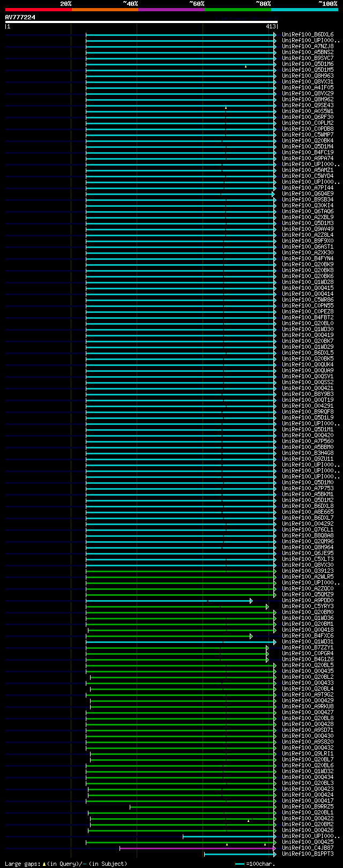
Task: Click UniRef100_B1PPT3 label
Action: [x=308, y=854]
